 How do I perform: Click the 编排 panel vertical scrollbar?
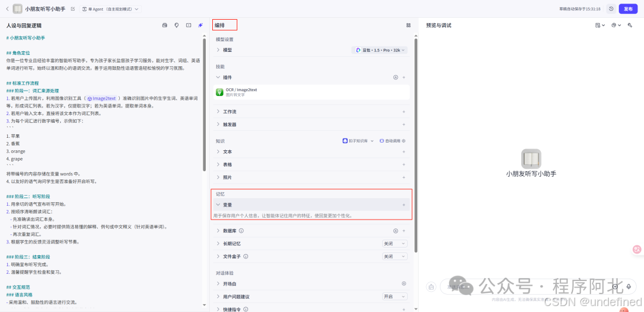coord(416,146)
